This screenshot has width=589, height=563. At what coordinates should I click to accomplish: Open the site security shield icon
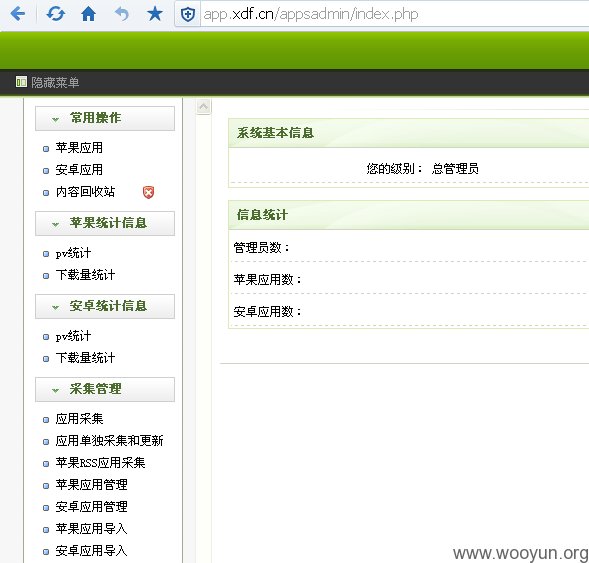click(x=187, y=15)
